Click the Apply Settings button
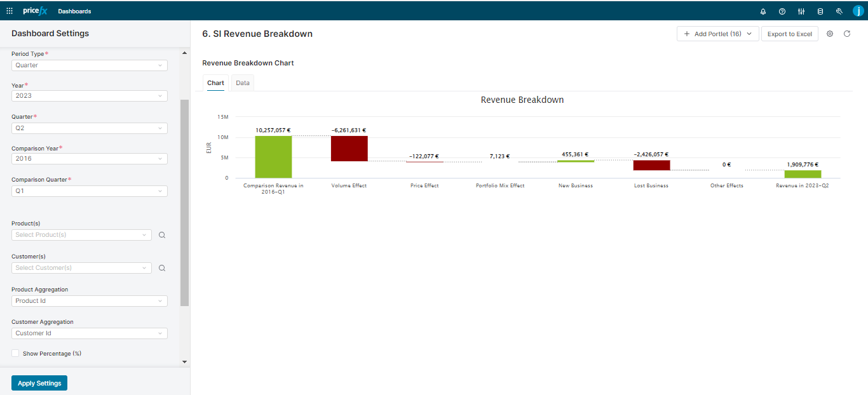The width and height of the screenshot is (868, 395). [39, 383]
